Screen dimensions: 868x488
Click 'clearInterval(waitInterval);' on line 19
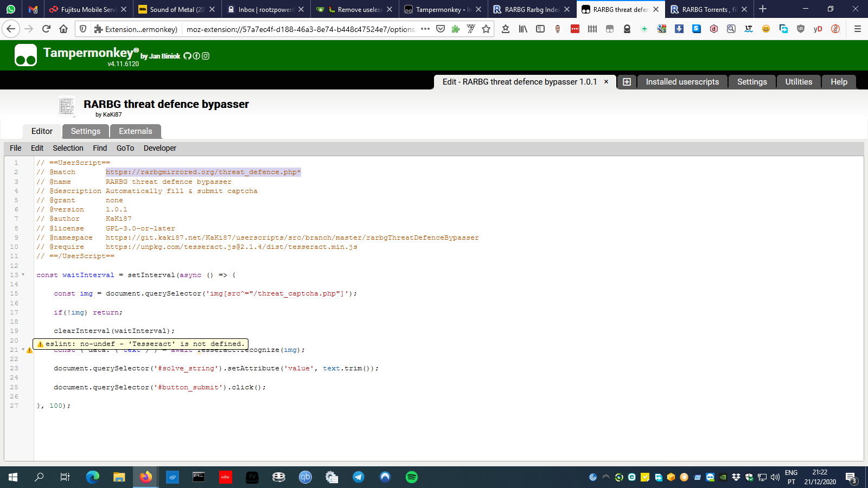[x=114, y=331]
